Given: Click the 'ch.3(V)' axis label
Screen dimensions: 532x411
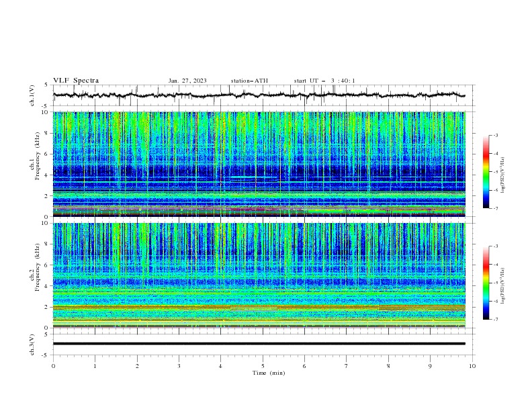Looking at the screenshot, I should pyautogui.click(x=32, y=345).
